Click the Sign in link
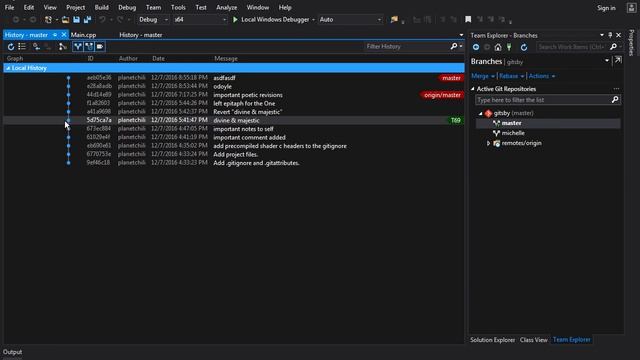The image size is (640, 360). point(606,8)
